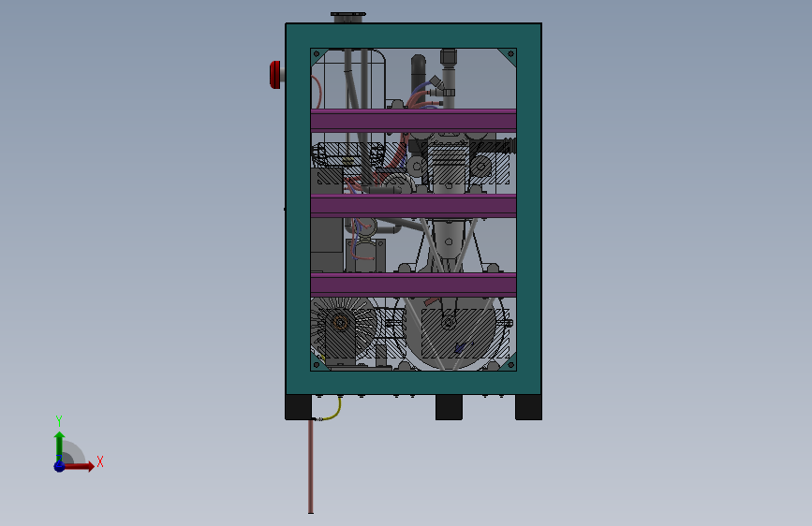This screenshot has width=812, height=526.
Task: Click the blue Z axis ball of the triad
Action: coord(59,466)
